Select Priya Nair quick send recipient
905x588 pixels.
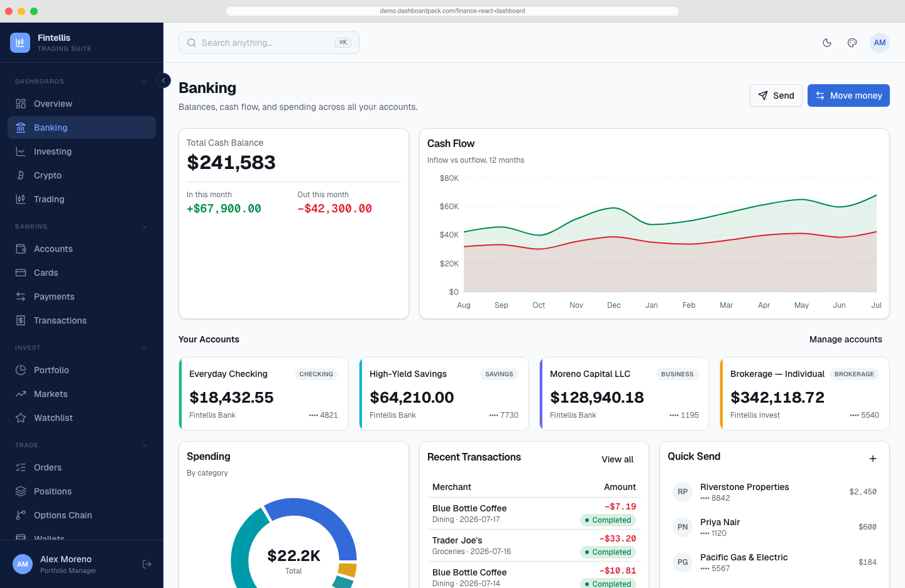point(774,527)
